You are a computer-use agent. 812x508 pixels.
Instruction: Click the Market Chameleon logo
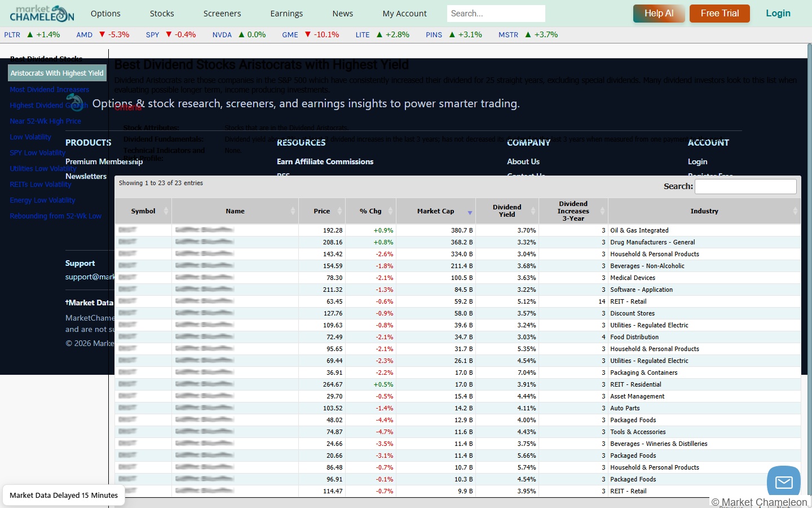tap(42, 13)
